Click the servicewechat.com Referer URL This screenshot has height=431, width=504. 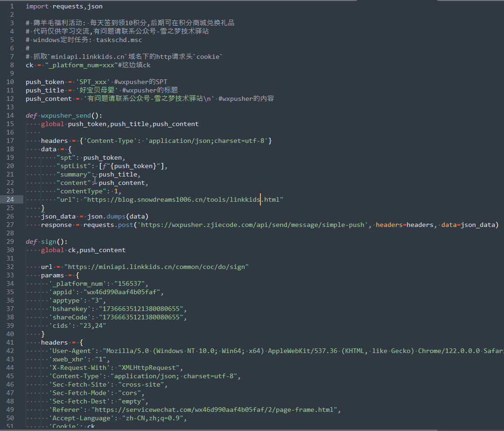(x=215, y=410)
